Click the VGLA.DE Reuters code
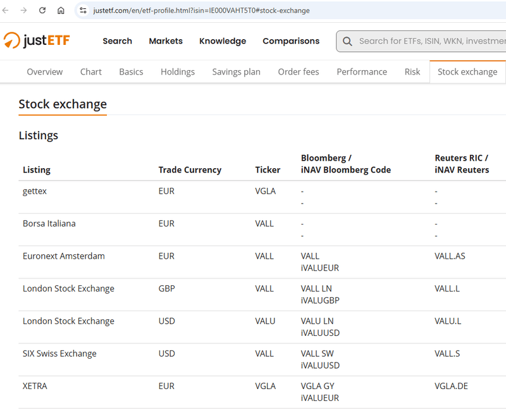The width and height of the screenshot is (506, 420). click(451, 386)
